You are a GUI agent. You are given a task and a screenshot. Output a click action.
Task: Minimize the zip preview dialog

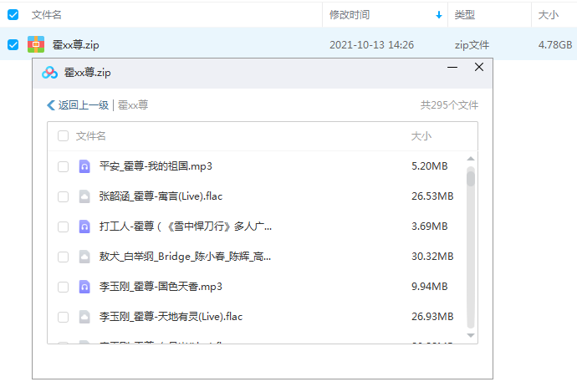point(454,68)
